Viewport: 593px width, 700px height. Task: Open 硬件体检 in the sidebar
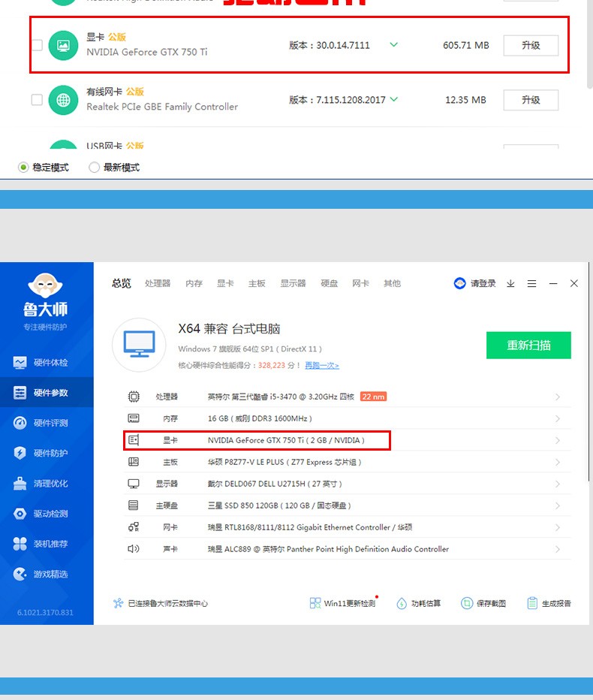click(x=47, y=362)
